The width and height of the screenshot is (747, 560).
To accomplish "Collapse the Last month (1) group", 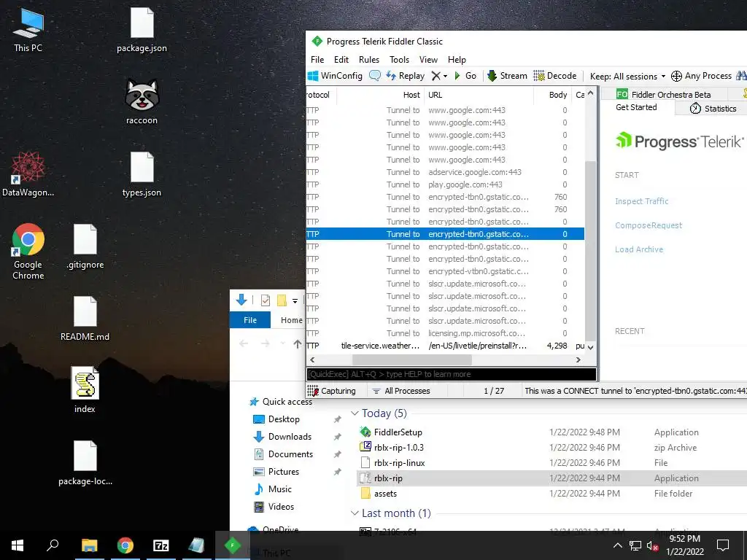I will [x=355, y=513].
